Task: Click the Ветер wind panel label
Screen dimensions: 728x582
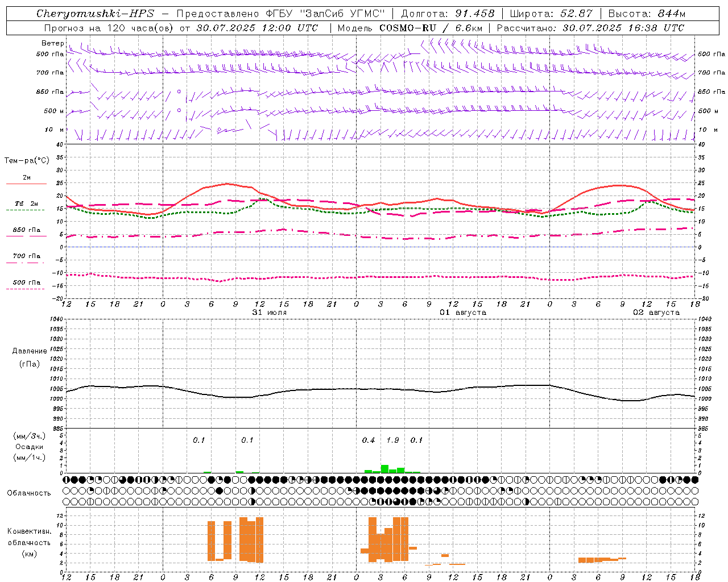Action: coord(52,43)
